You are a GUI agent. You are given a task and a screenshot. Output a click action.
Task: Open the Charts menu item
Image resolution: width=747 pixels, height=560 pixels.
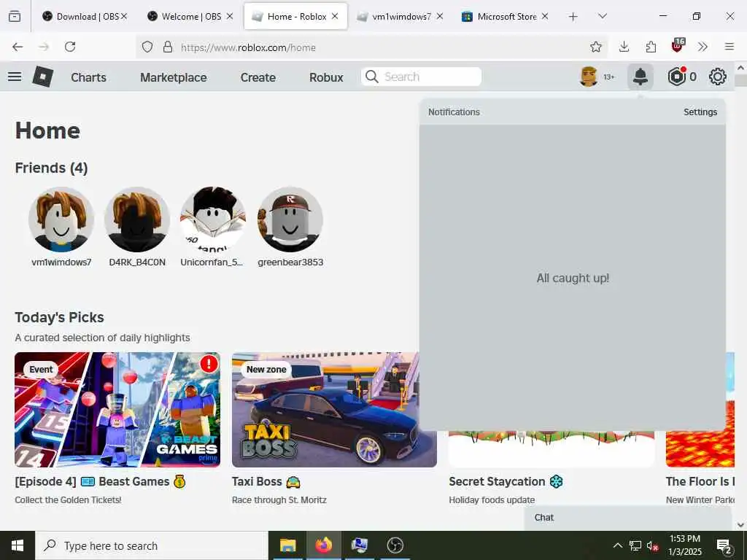click(x=88, y=77)
